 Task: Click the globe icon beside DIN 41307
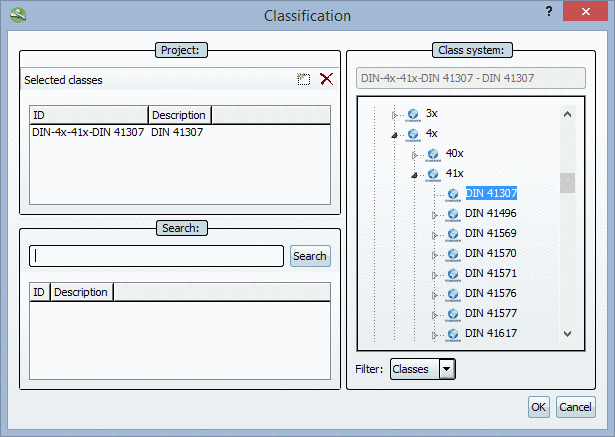click(453, 194)
